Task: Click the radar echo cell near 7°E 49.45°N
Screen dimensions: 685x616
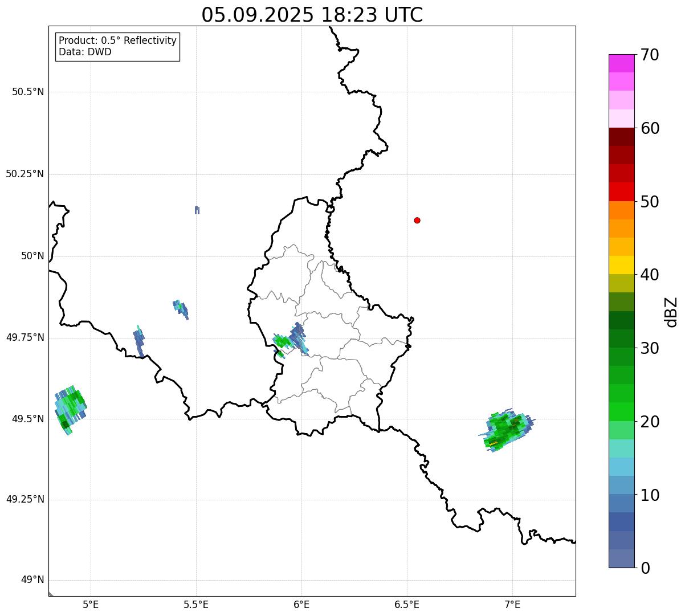Action: coord(508,430)
